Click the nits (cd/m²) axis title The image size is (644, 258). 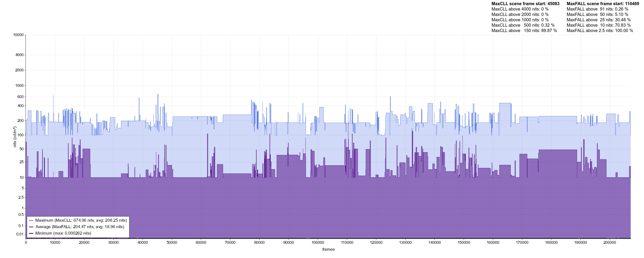pyautogui.click(x=15, y=137)
